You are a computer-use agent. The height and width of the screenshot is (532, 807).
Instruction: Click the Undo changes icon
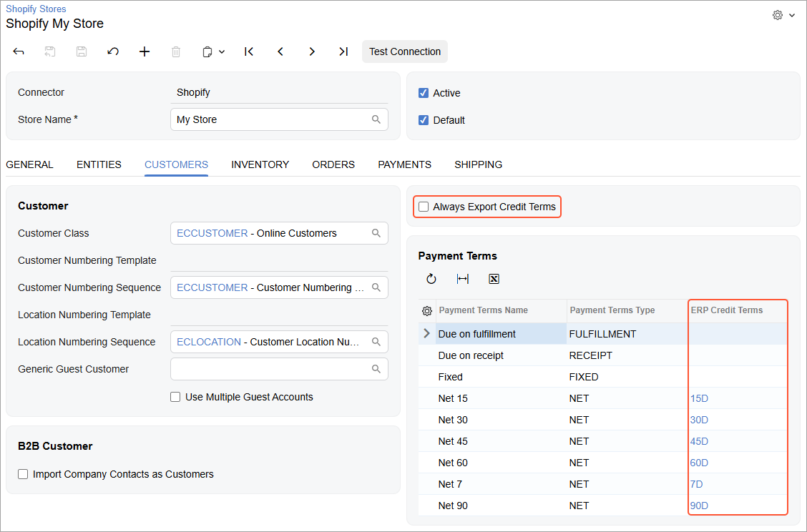click(x=113, y=51)
